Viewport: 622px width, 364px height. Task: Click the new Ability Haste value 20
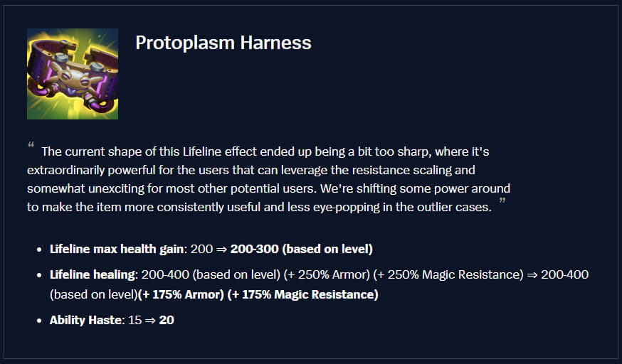click(167, 321)
